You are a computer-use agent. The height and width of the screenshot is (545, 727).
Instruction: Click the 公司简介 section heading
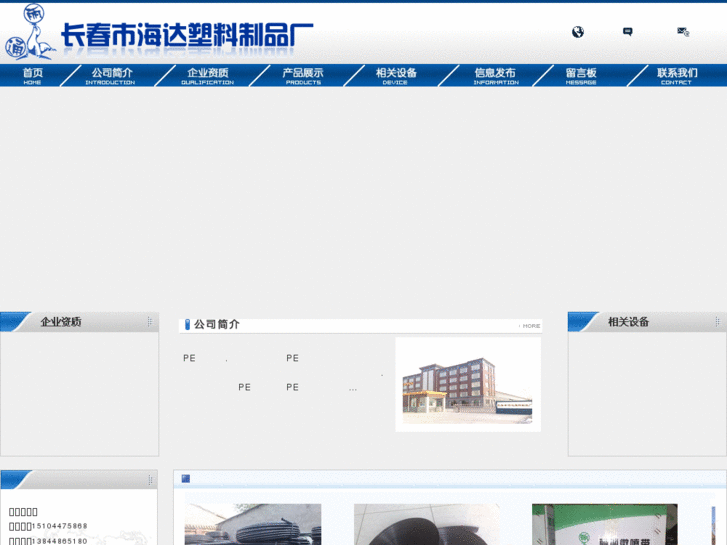point(217,324)
